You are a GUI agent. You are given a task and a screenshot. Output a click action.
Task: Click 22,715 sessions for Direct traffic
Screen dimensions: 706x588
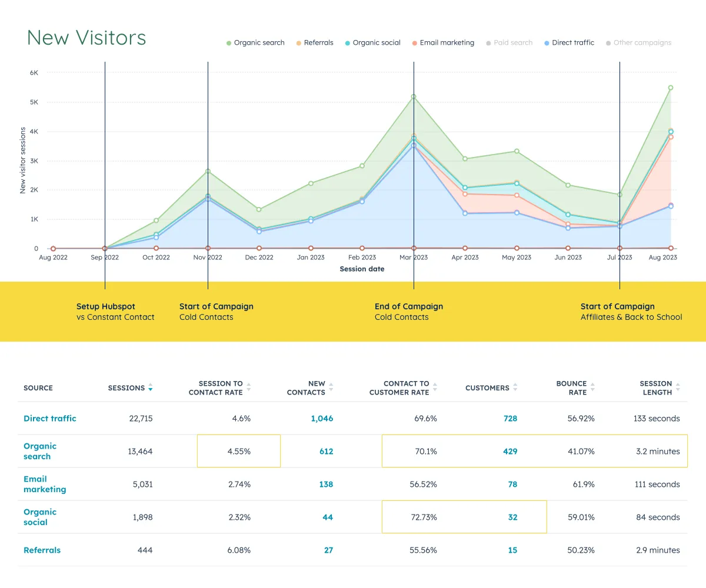coord(141,419)
